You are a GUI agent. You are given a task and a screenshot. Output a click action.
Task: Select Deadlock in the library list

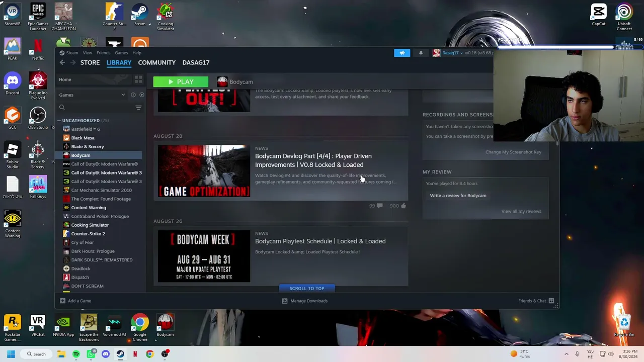[80, 268]
